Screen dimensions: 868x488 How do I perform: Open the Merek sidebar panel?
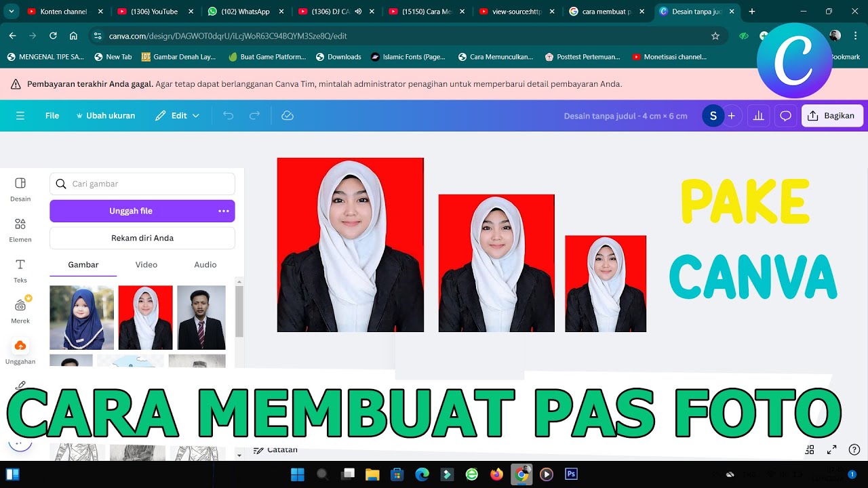[20, 311]
